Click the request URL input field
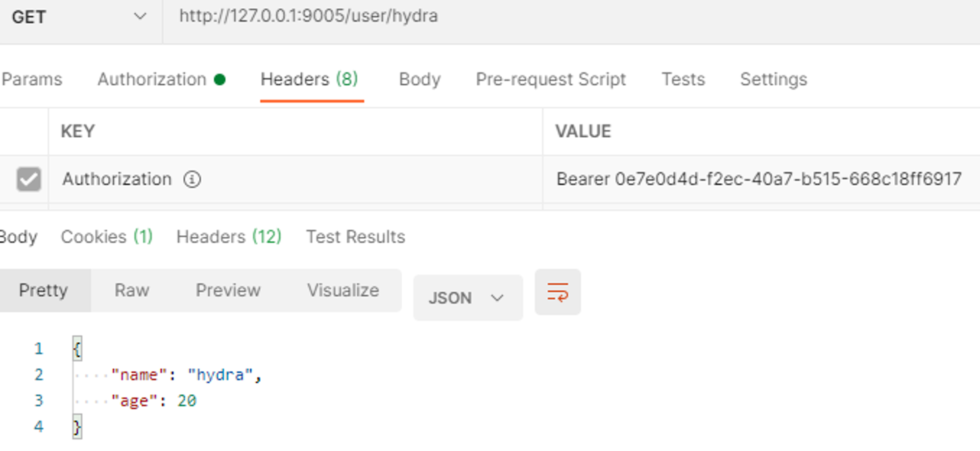This screenshot has height=451, width=980. pos(571,17)
